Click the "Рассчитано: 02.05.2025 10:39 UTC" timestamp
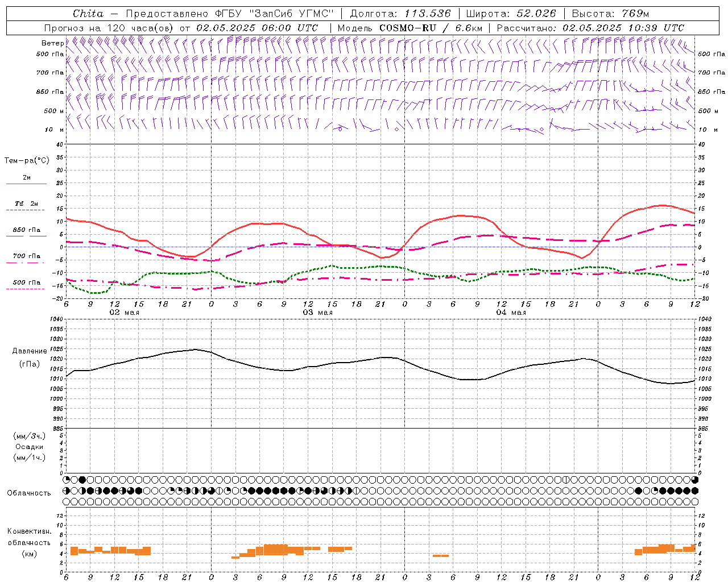 tap(590, 28)
